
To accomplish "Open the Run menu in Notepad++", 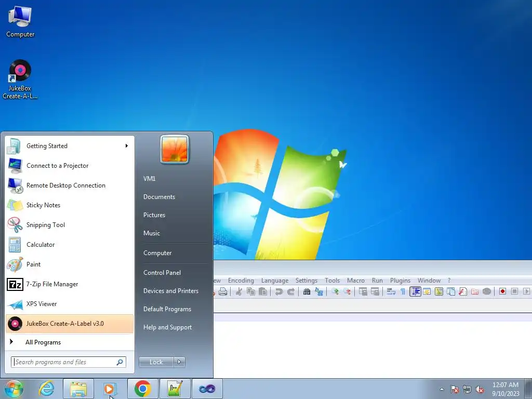I will coord(377,281).
